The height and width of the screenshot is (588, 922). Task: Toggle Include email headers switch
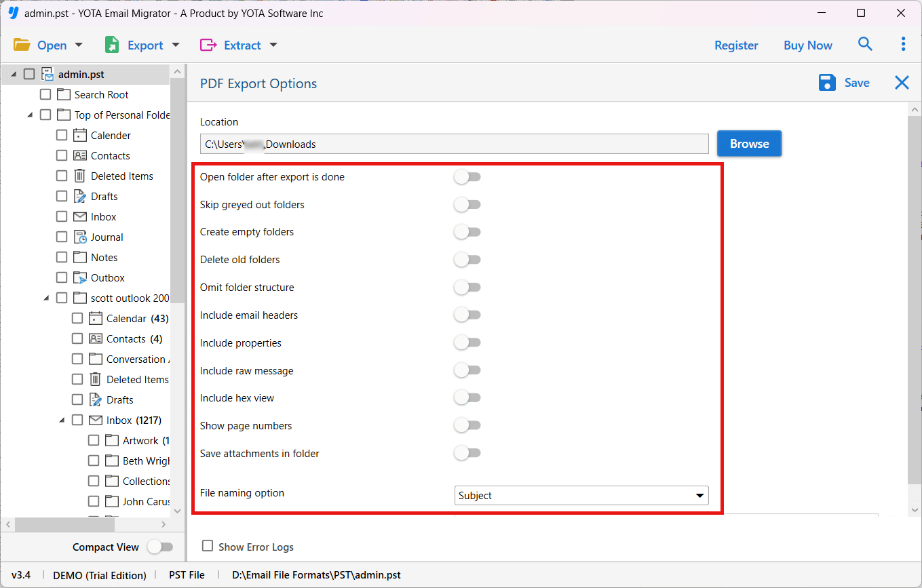[467, 315]
